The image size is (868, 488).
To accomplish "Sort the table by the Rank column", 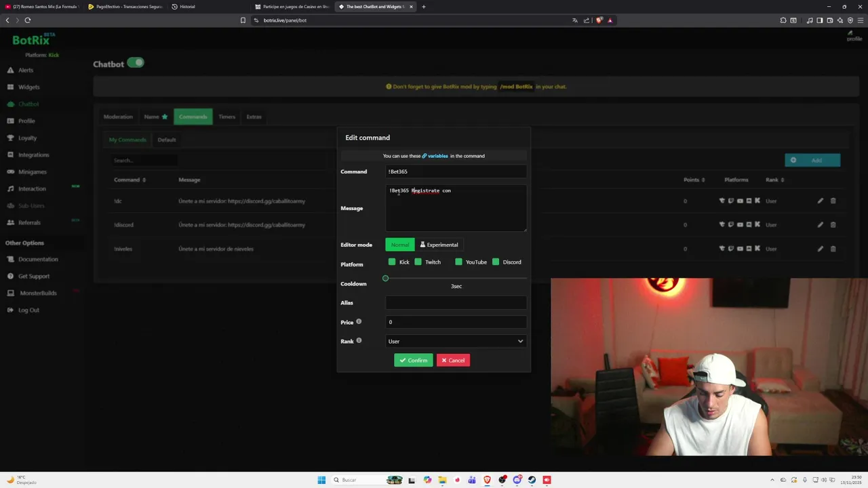I will 774,180.
